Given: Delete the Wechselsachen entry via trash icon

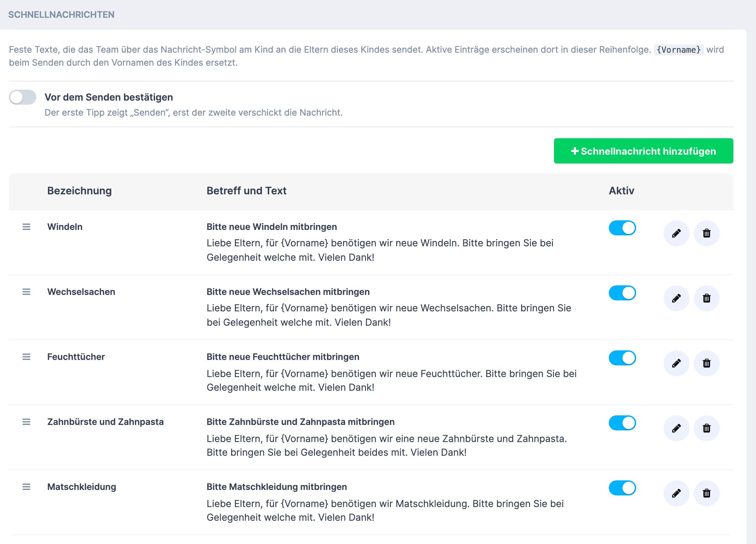Looking at the screenshot, I should [706, 298].
